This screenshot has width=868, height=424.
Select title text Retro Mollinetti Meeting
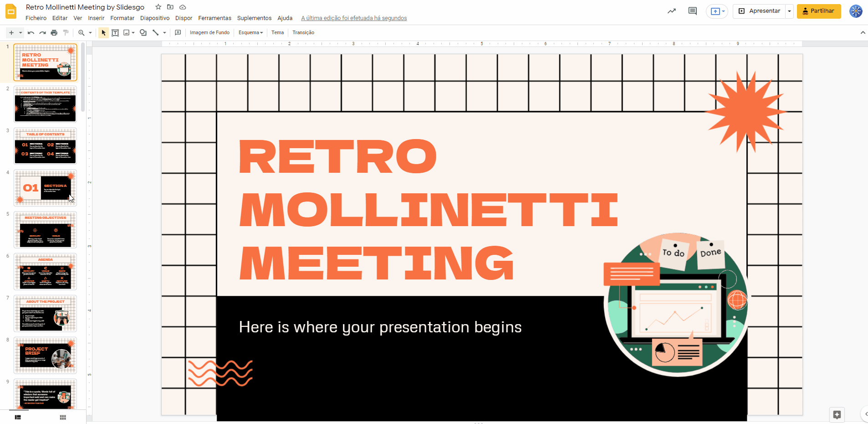[x=428, y=209]
